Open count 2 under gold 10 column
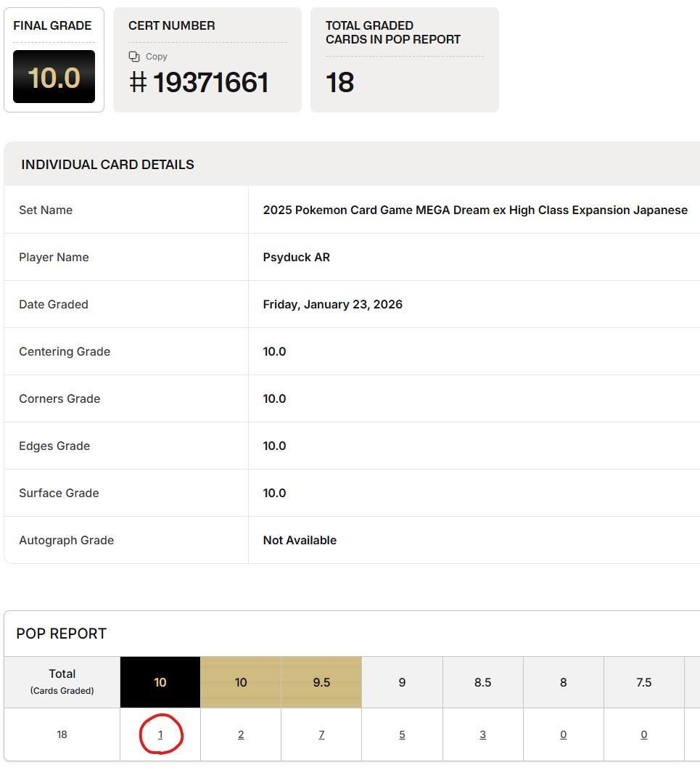 click(x=241, y=734)
